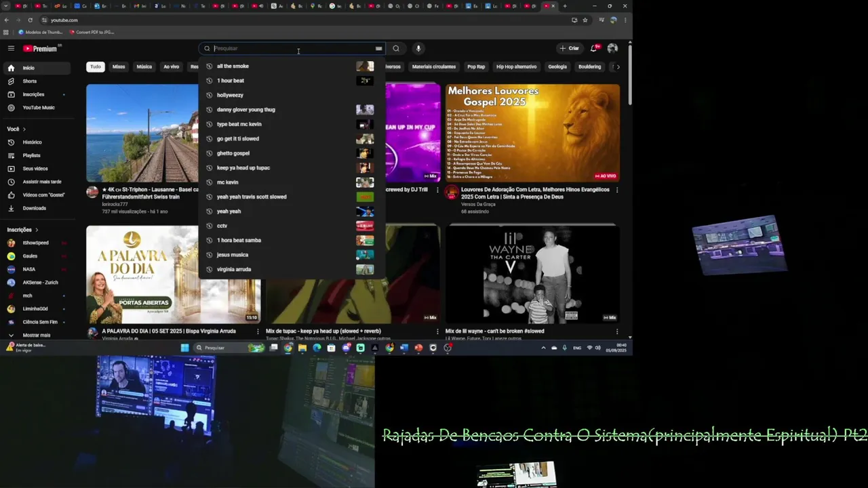Expand the Você section chevron
The height and width of the screenshot is (488, 868).
(24, 129)
